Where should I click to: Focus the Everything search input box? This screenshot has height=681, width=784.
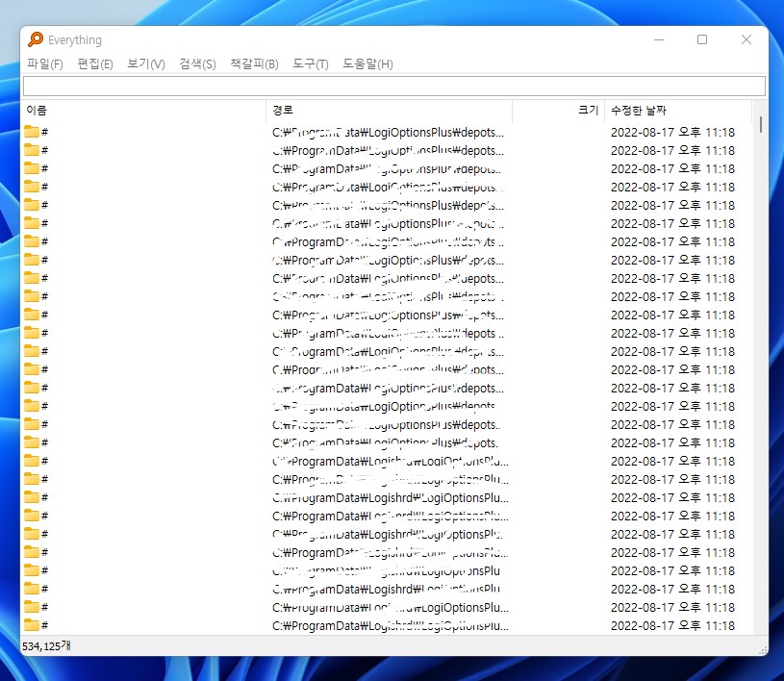pyautogui.click(x=394, y=86)
